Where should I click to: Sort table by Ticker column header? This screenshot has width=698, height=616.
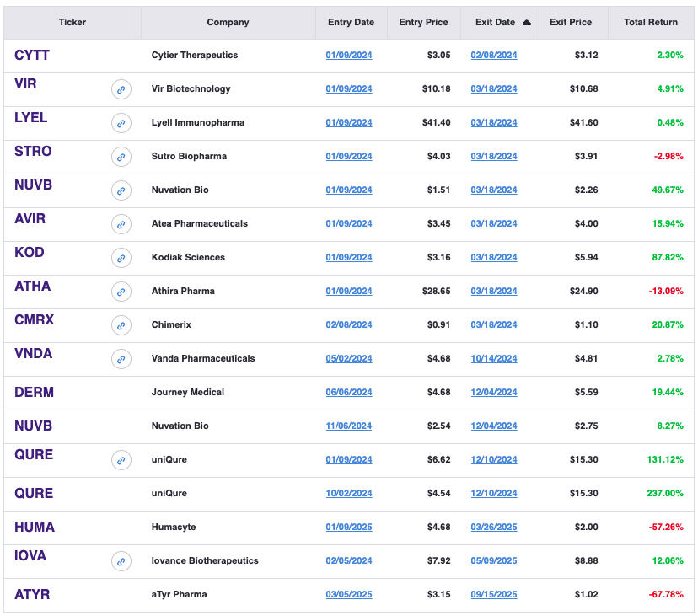coord(72,23)
